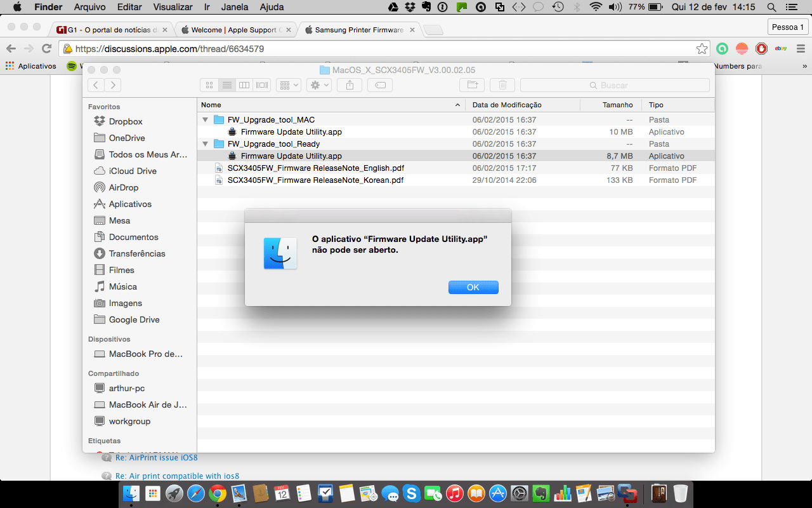Go back in Finder window
The image size is (812, 508).
coord(96,85)
